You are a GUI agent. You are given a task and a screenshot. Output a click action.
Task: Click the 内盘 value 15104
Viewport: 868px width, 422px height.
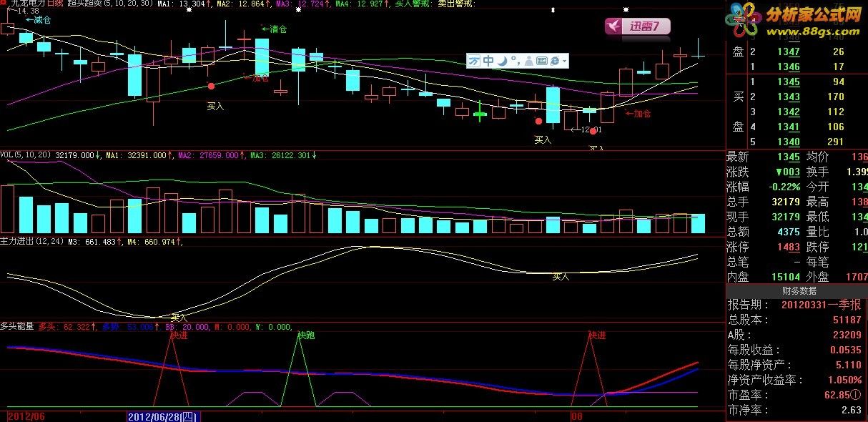point(785,277)
